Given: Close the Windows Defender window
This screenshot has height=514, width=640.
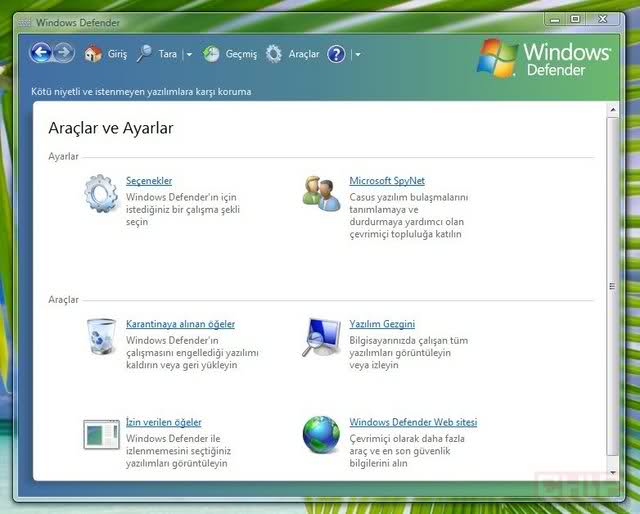Looking at the screenshot, I should click(x=603, y=19).
